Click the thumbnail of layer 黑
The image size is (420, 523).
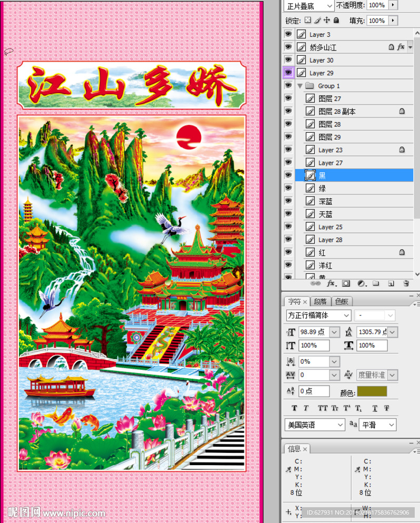tap(310, 175)
